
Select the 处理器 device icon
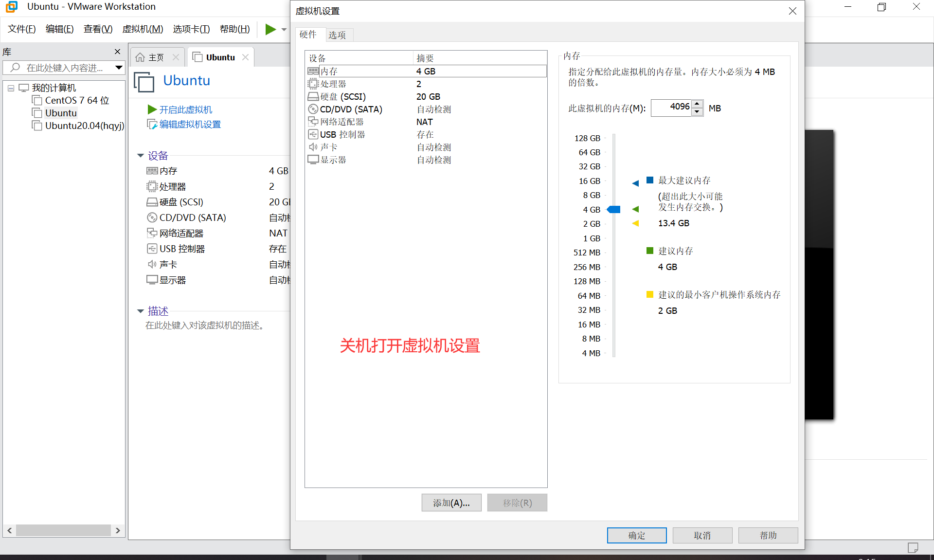313,84
